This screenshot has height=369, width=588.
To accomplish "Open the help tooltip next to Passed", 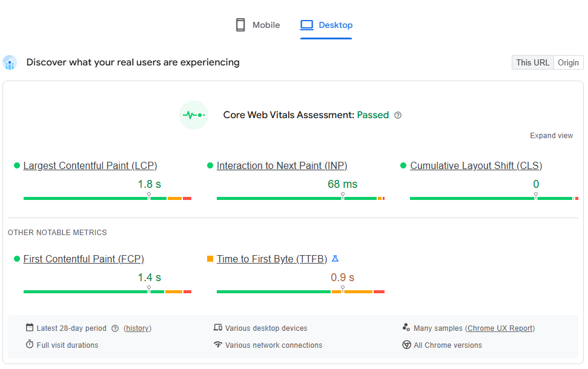I will (398, 115).
